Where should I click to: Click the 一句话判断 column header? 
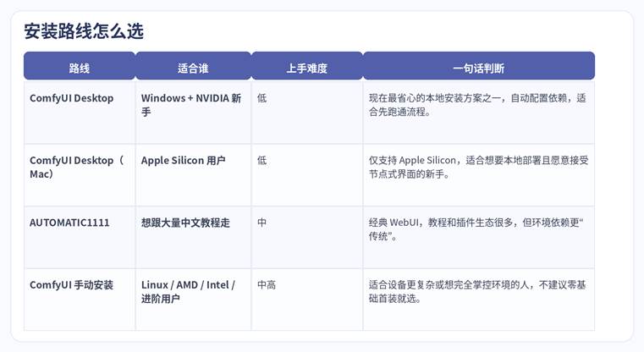tap(478, 68)
